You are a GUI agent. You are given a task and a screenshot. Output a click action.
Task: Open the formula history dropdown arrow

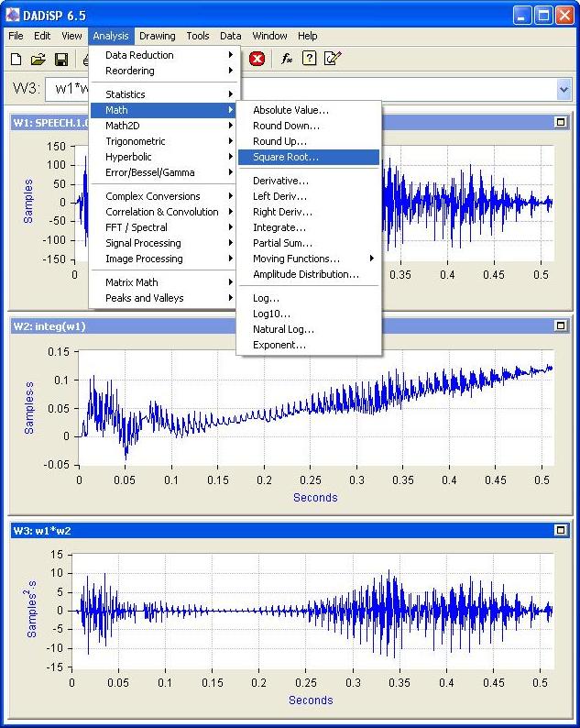pos(564,89)
